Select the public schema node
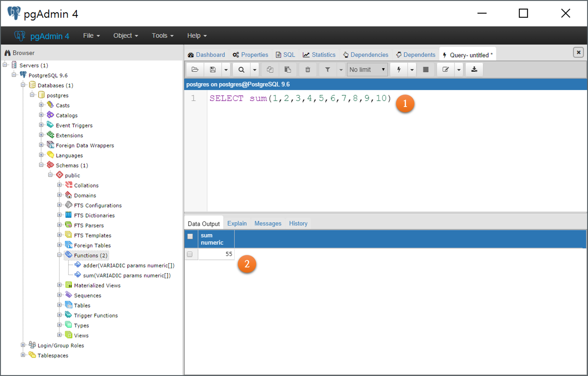This screenshot has height=376, width=588. [72, 175]
